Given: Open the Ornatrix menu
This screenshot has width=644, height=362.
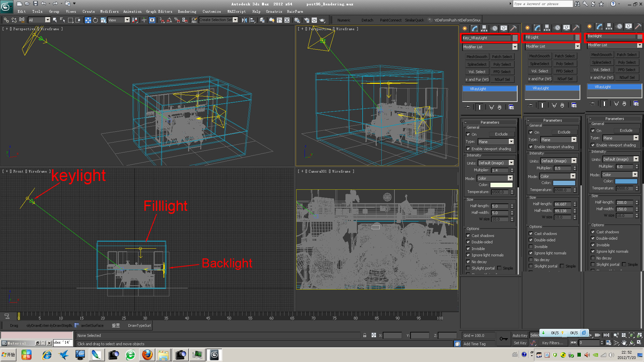Looking at the screenshot, I should [274, 11].
